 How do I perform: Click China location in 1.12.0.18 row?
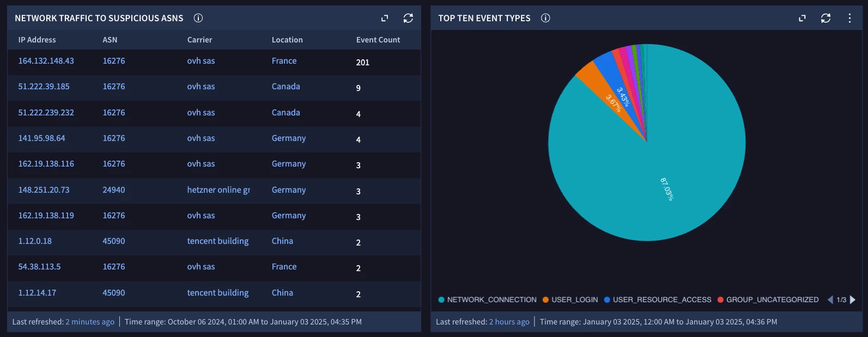(x=283, y=241)
